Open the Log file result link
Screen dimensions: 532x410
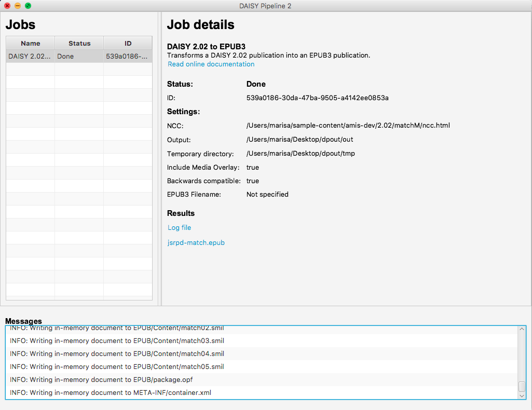tap(179, 227)
